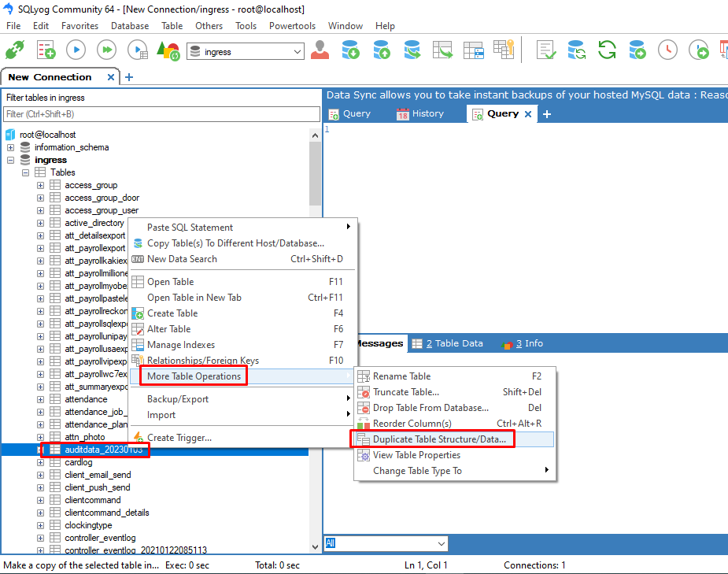Screen dimensions: 728x574
Task: Click the copy database to host icon
Action: 412,50
